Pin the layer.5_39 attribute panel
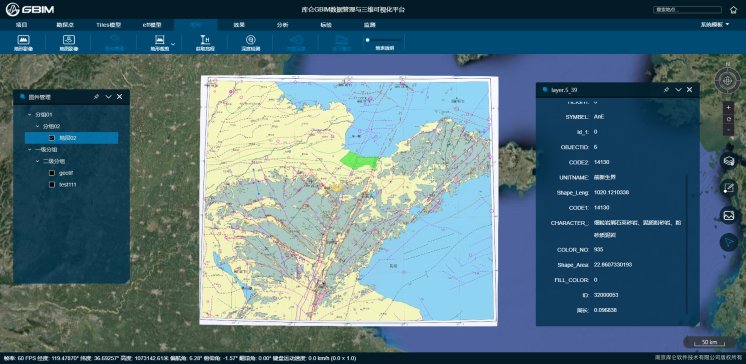 click(x=666, y=89)
